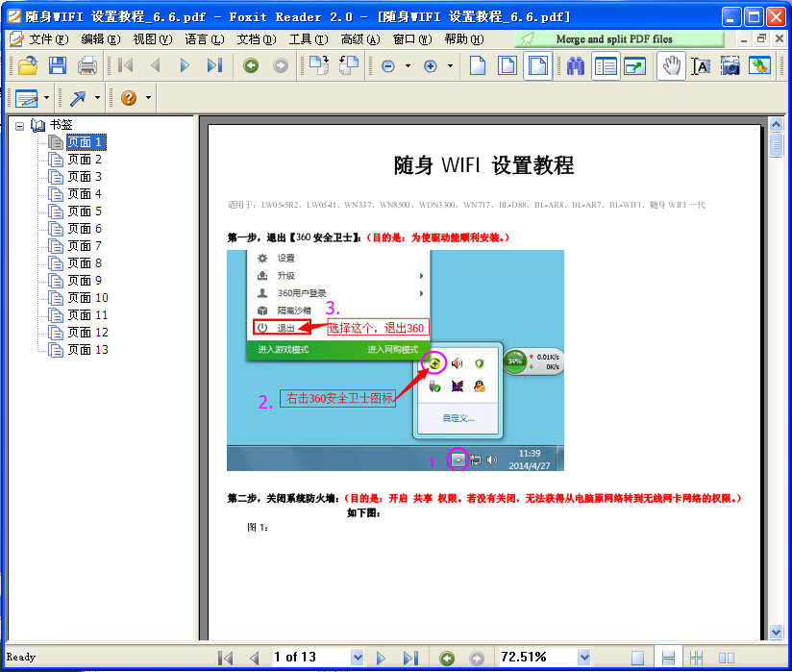The image size is (792, 672).
Task: Open Zoom Out dropdown arrow
Action: click(x=408, y=66)
